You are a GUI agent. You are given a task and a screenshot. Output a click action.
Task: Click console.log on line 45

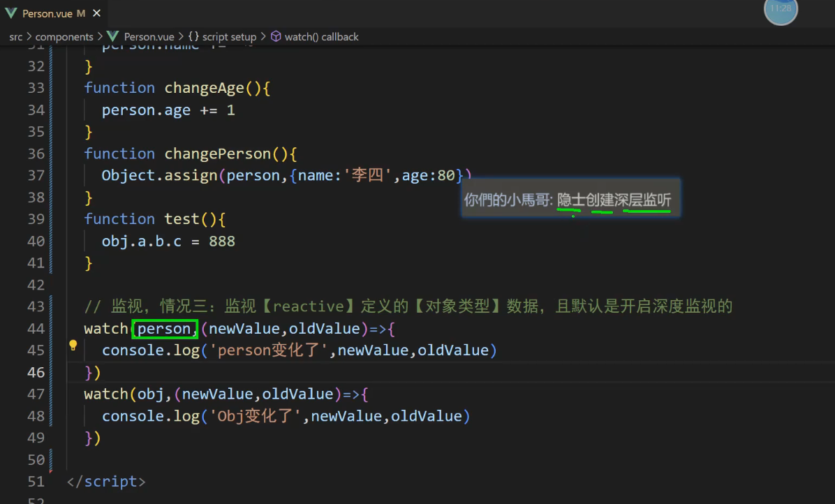151,350
